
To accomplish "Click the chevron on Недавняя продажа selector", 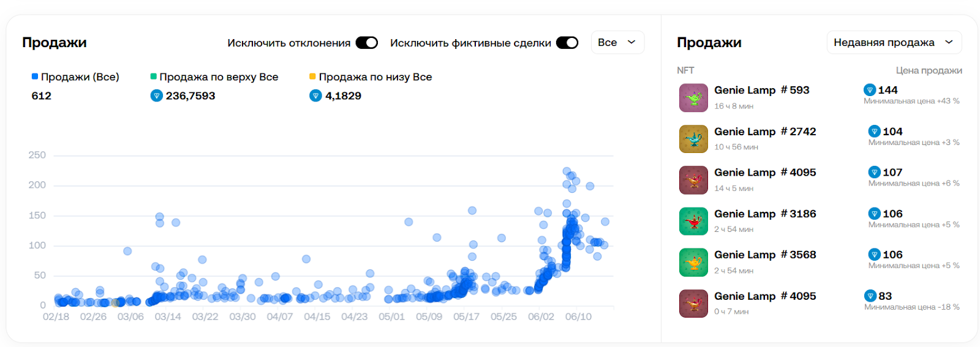I will click(949, 42).
